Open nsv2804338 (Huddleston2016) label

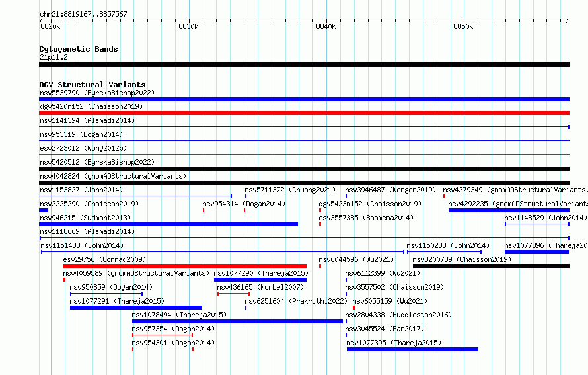point(398,315)
